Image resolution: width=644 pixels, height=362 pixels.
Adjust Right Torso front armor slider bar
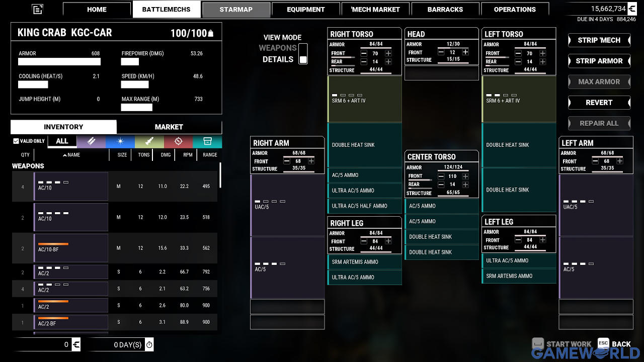tap(343, 58)
